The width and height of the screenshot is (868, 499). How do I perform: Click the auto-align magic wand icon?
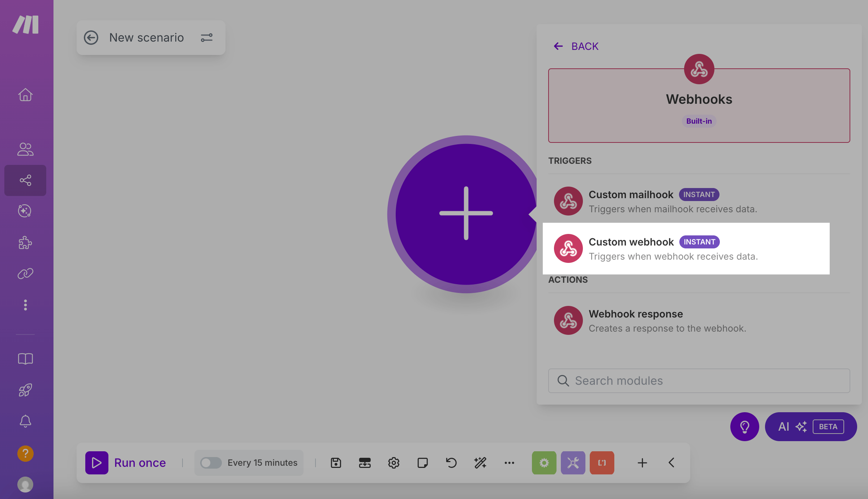[x=480, y=463]
